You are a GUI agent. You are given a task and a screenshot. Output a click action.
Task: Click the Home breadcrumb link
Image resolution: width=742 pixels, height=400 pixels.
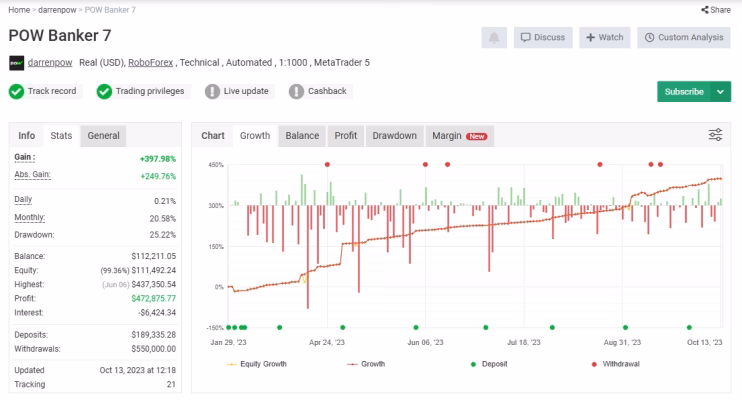point(19,10)
